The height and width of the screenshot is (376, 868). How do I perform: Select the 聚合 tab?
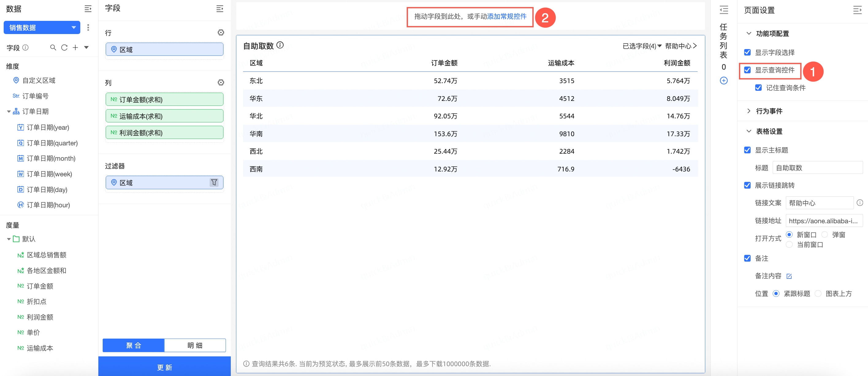pyautogui.click(x=133, y=345)
